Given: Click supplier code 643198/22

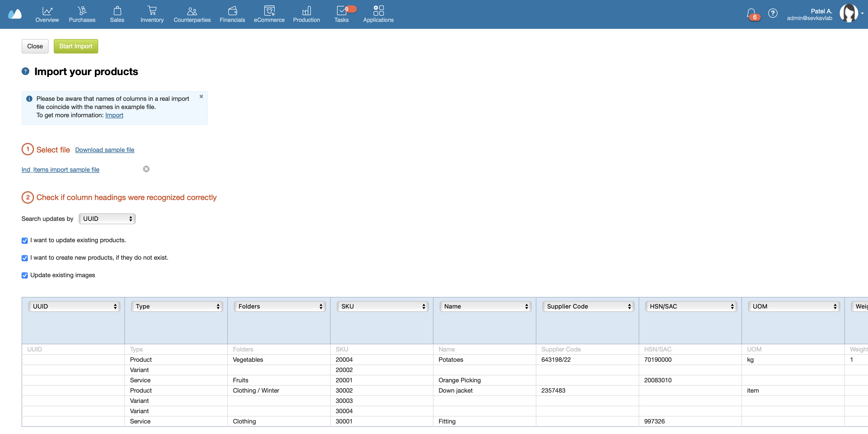Looking at the screenshot, I should (x=587, y=359).
